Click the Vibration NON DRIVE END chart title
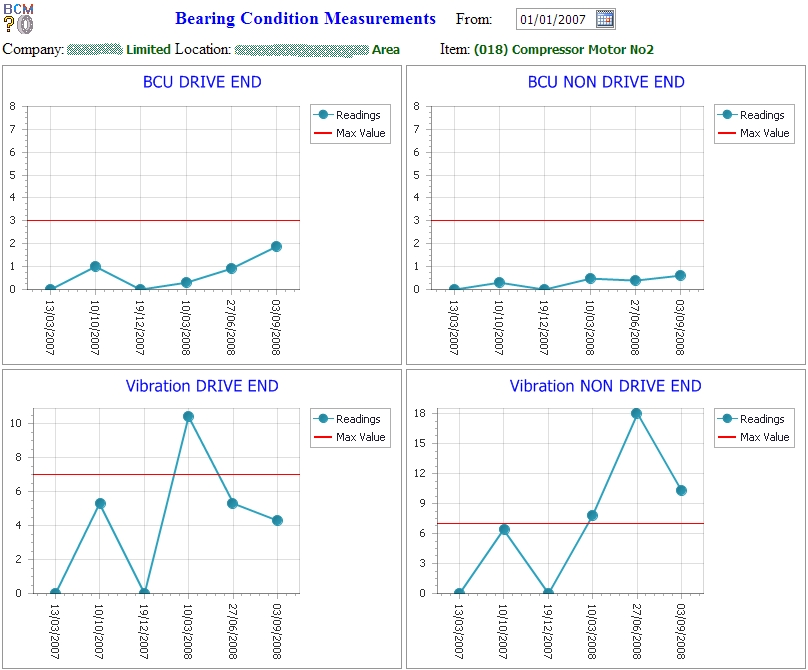 605,386
